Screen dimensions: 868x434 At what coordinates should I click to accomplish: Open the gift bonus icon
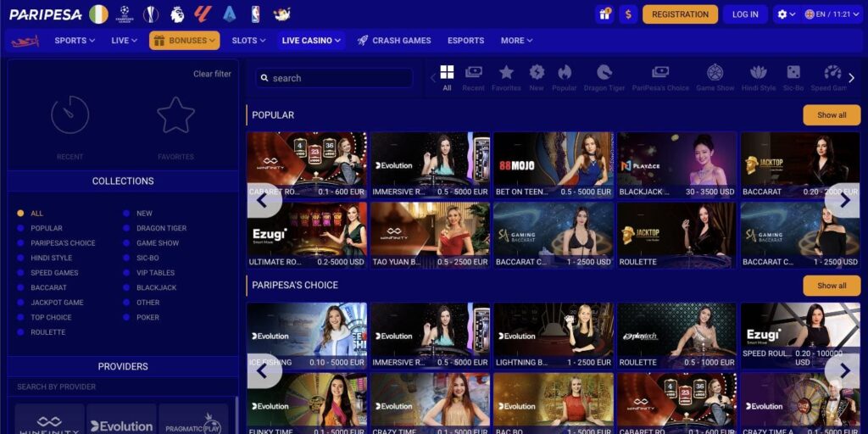click(604, 14)
